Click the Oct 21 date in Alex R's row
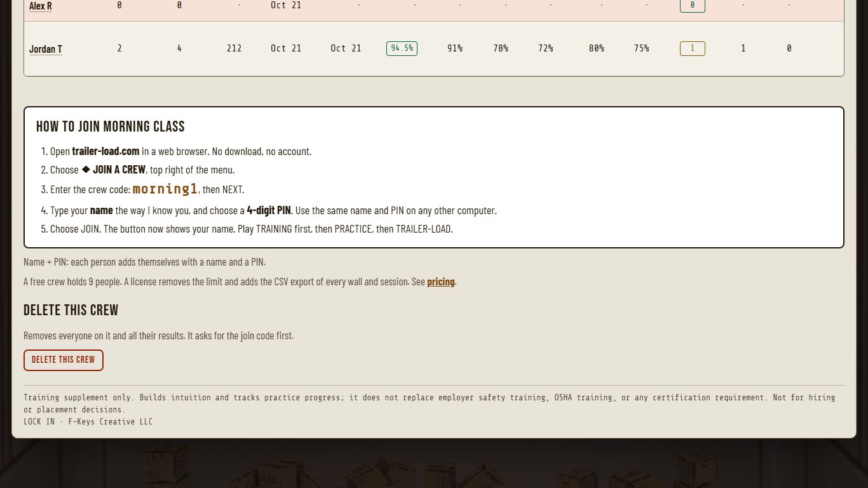Screen dimensions: 868x488 pos(286,5)
